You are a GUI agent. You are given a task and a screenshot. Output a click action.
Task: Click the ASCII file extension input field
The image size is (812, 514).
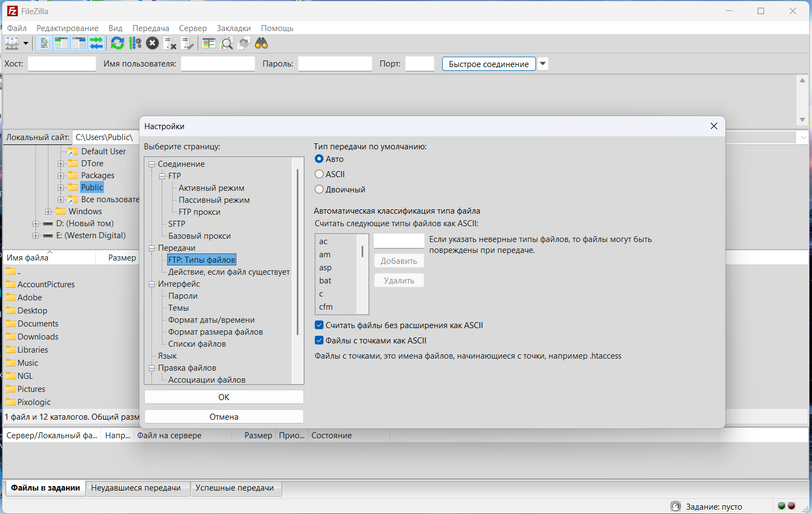(x=399, y=241)
